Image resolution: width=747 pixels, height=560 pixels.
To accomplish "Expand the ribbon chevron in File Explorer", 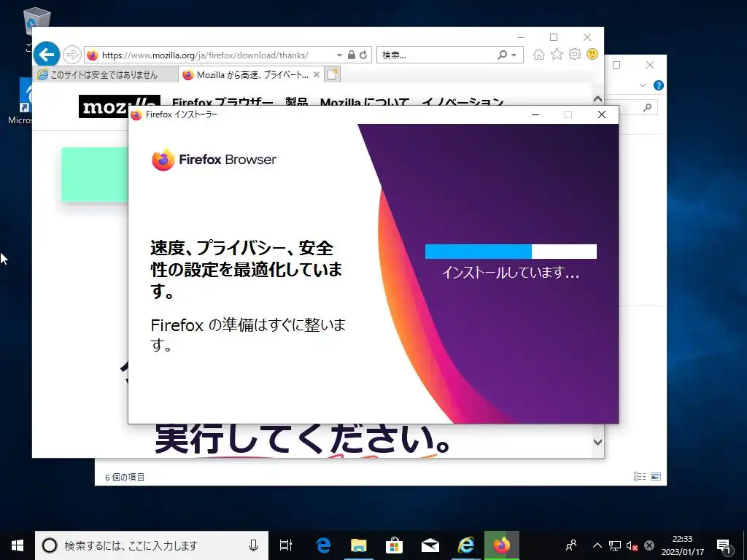I will click(x=643, y=85).
